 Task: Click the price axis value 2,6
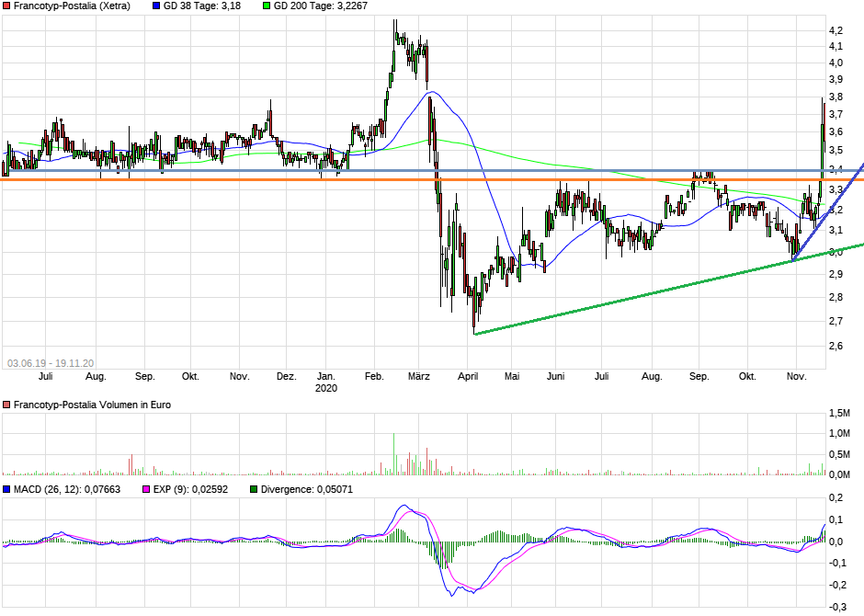(x=836, y=346)
